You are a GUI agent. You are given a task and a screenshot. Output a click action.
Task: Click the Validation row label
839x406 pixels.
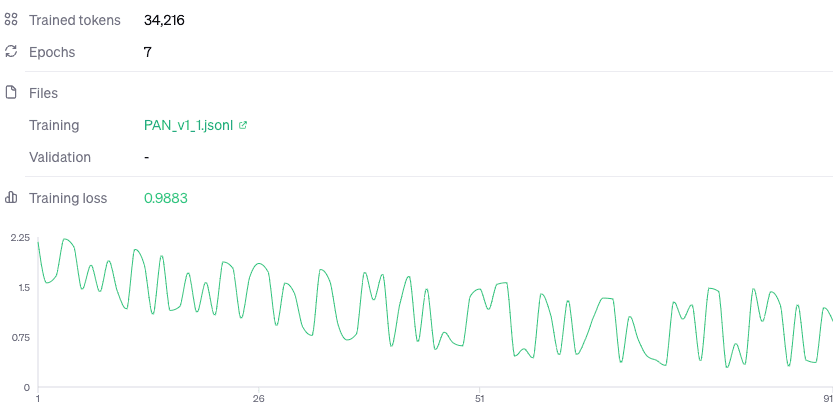coord(60,157)
